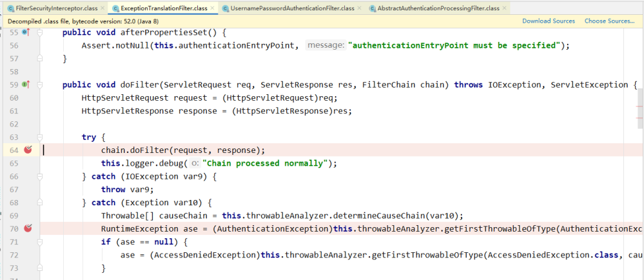The image size is (644, 280).
Task: Click class icon on ExceptionTranslationFilter tab
Action: coord(115,8)
